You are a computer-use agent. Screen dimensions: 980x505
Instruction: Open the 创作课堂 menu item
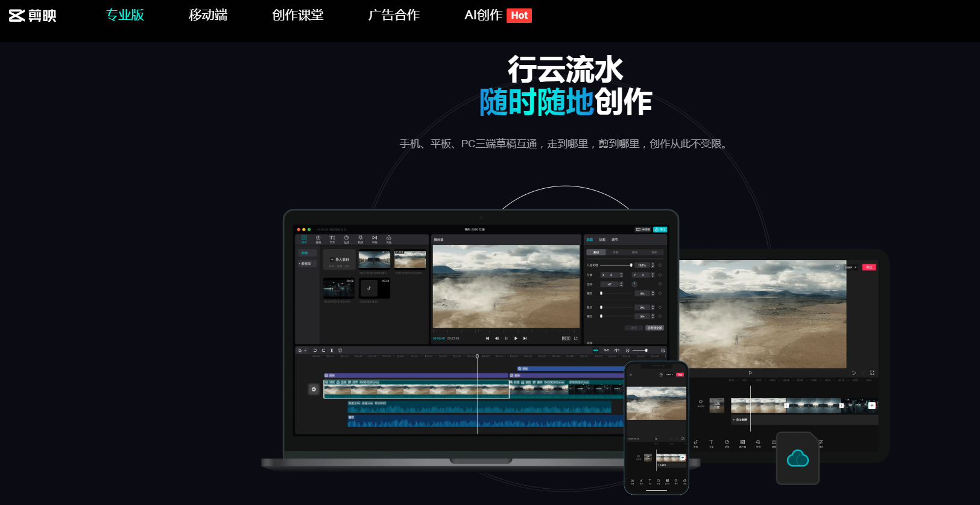coord(297,15)
